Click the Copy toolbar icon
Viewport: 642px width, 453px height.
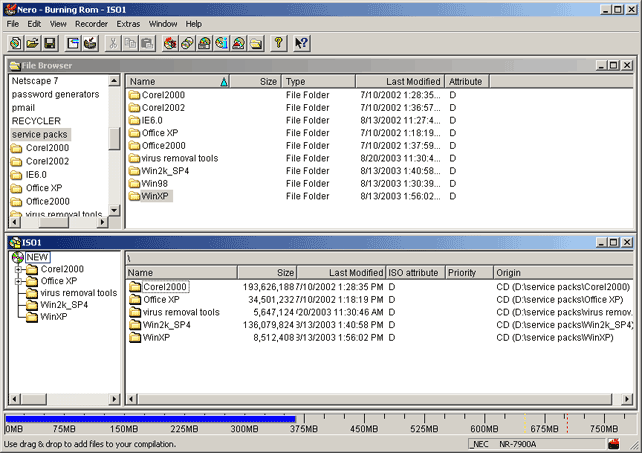[x=130, y=43]
